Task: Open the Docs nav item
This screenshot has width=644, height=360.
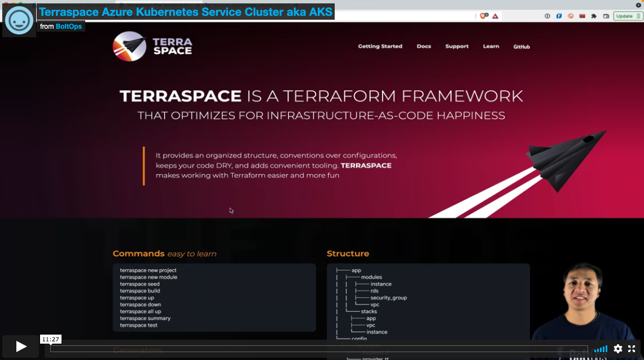Action: (x=424, y=46)
